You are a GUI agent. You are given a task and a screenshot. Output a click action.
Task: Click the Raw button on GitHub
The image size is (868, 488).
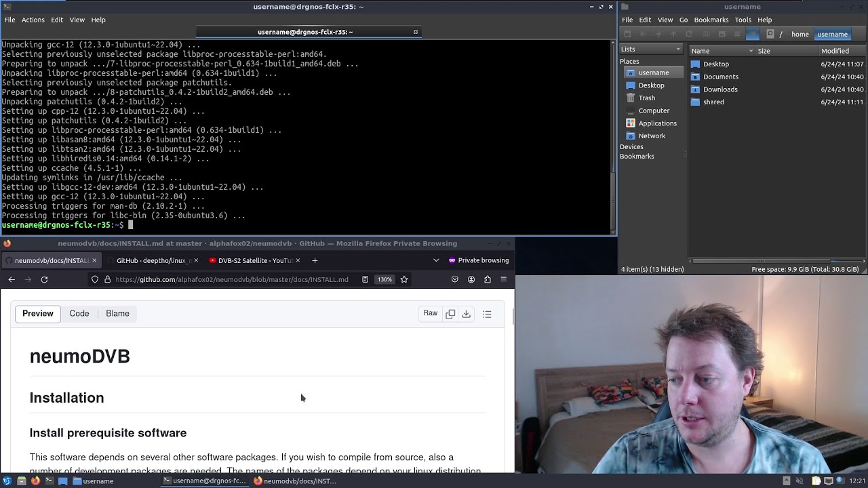tap(431, 313)
